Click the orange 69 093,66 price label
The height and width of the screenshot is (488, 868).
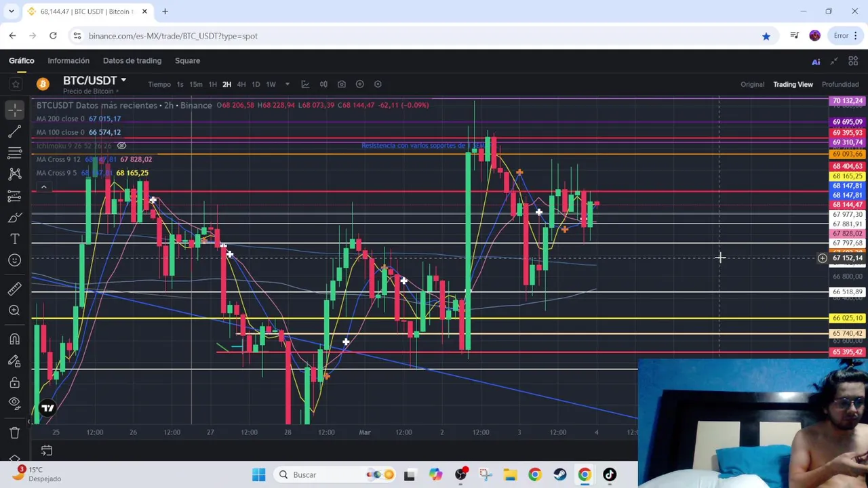pos(848,155)
